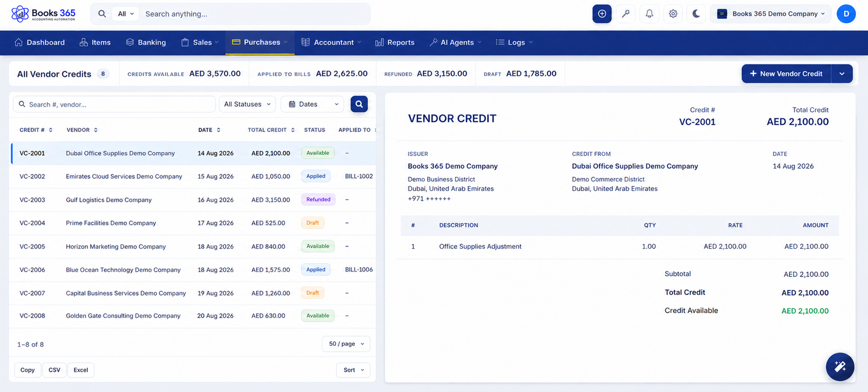Open the quick create plus icon

[602, 14]
